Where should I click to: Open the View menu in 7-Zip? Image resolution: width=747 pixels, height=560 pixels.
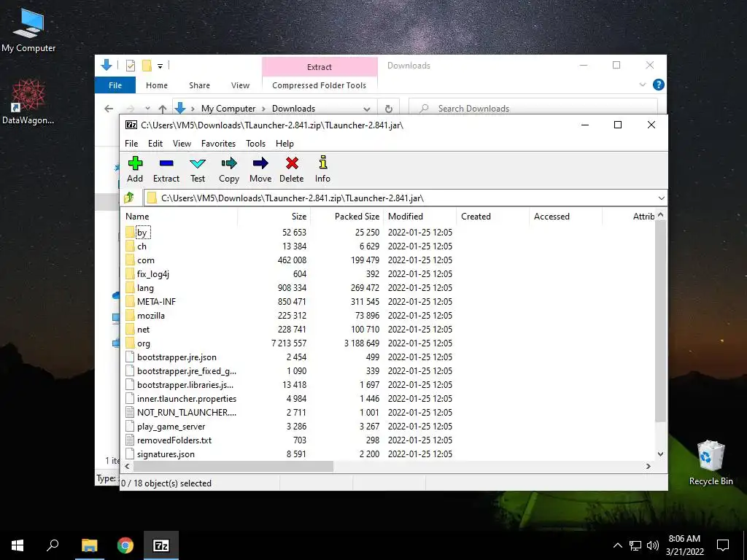182,144
